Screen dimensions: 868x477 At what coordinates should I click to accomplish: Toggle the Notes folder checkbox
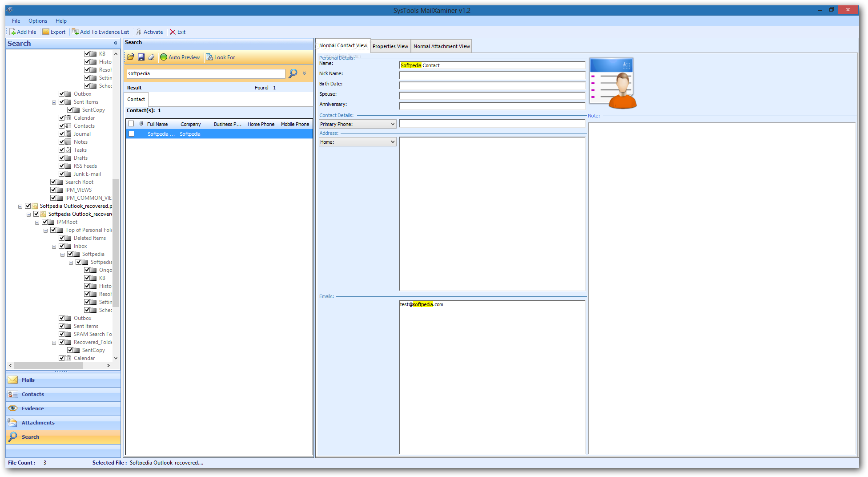pos(62,142)
